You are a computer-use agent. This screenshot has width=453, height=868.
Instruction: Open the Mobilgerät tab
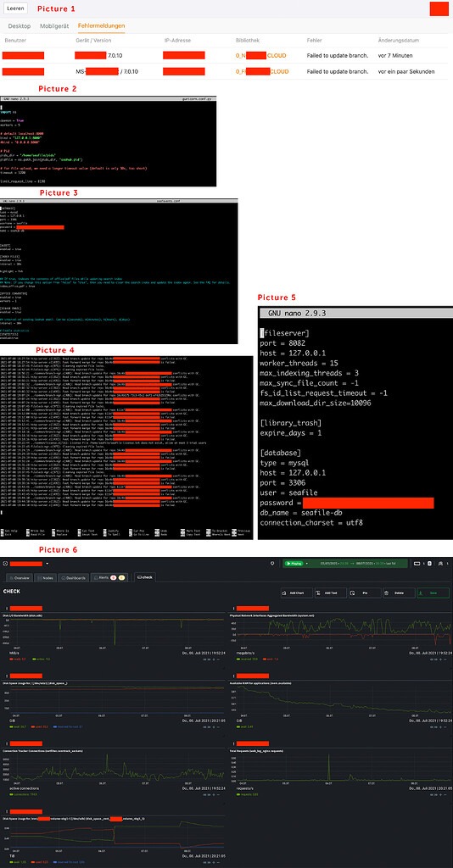54,26
